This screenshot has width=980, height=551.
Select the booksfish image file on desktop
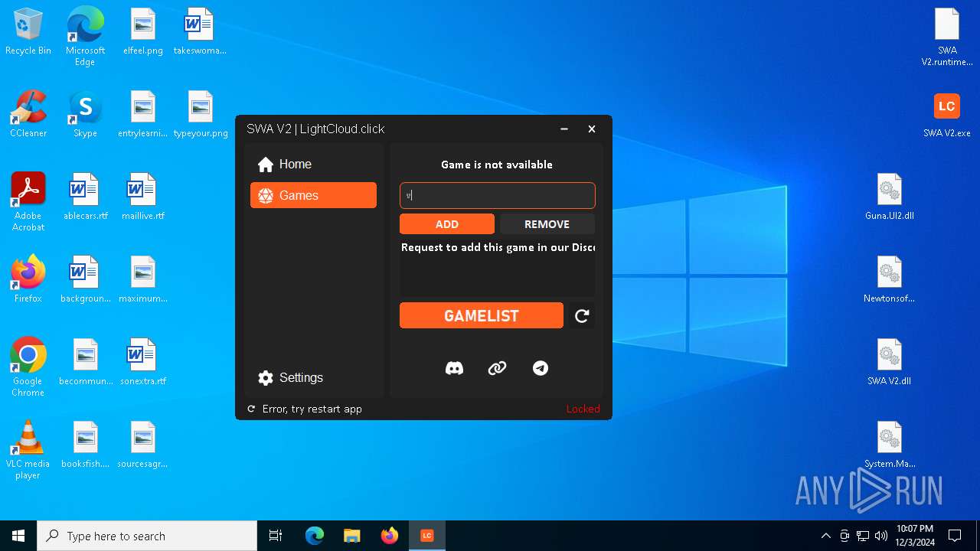85,445
